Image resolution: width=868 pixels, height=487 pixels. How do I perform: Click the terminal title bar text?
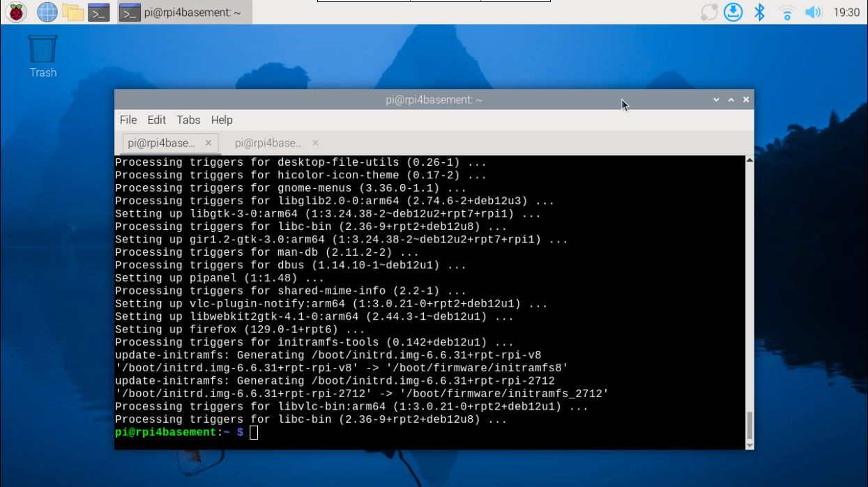[x=434, y=100]
